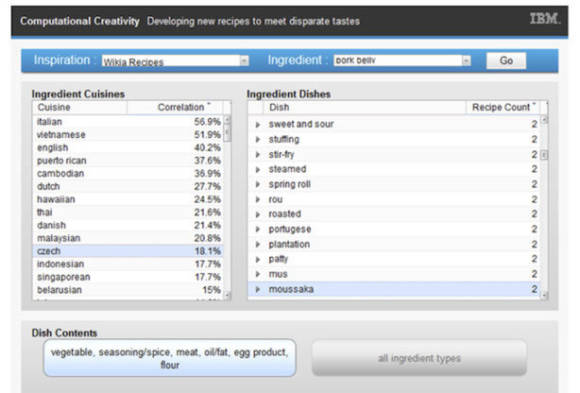This screenshot has height=393, width=580.
Task: Expand the plantation dish arrow
Action: (x=258, y=245)
